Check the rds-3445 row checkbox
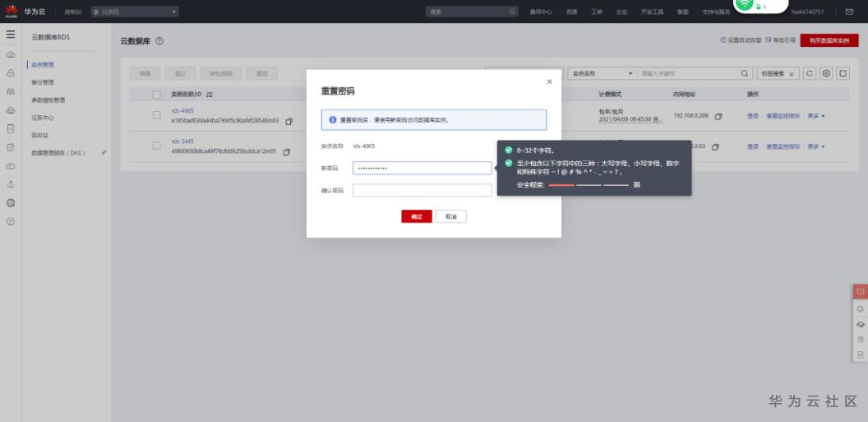Image resolution: width=868 pixels, height=422 pixels. tap(157, 146)
